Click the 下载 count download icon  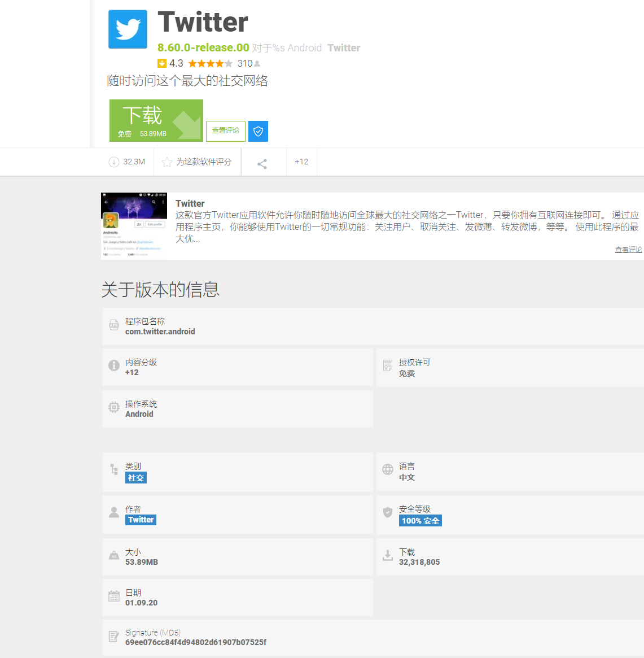tap(388, 556)
